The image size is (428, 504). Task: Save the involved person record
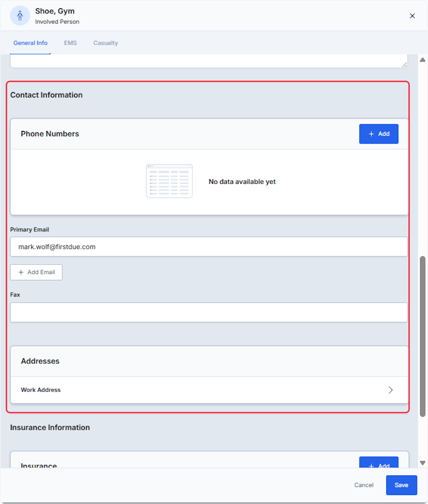pos(402,485)
